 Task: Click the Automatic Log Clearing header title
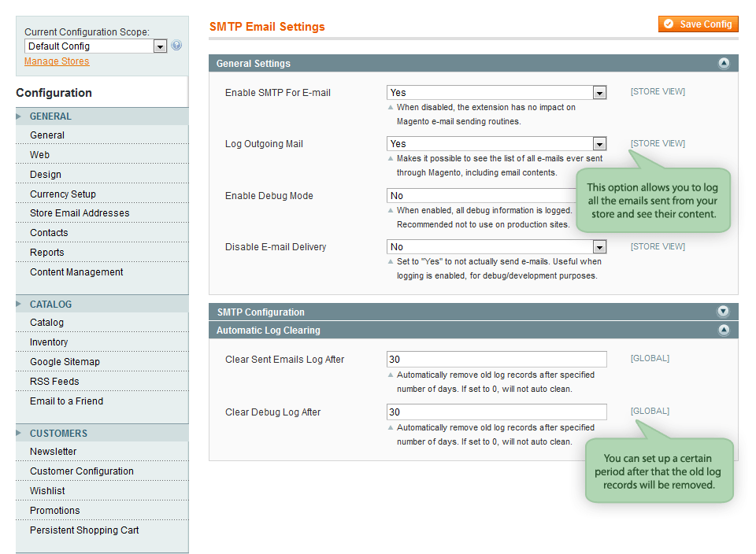[268, 331]
